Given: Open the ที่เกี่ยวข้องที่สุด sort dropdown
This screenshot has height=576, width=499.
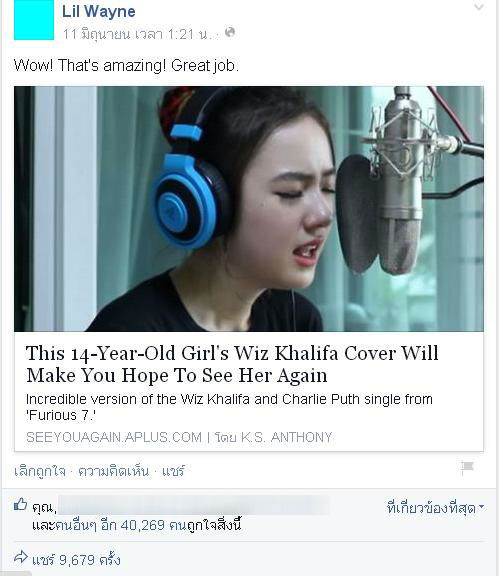Looking at the screenshot, I should tap(435, 508).
